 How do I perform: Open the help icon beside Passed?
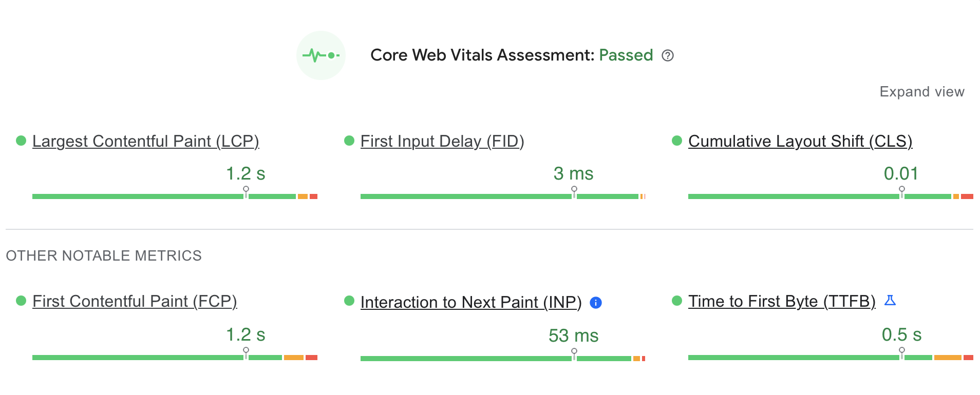tap(668, 55)
